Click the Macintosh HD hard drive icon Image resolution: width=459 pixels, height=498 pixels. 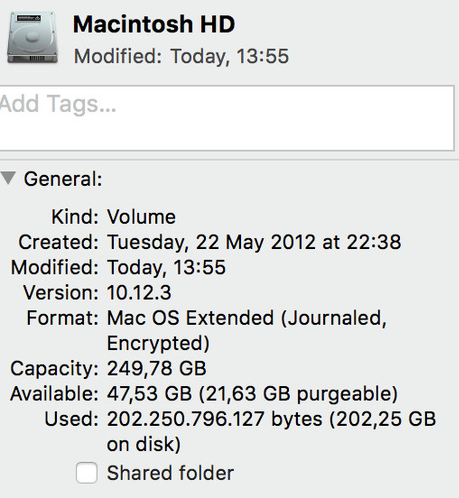[32, 37]
